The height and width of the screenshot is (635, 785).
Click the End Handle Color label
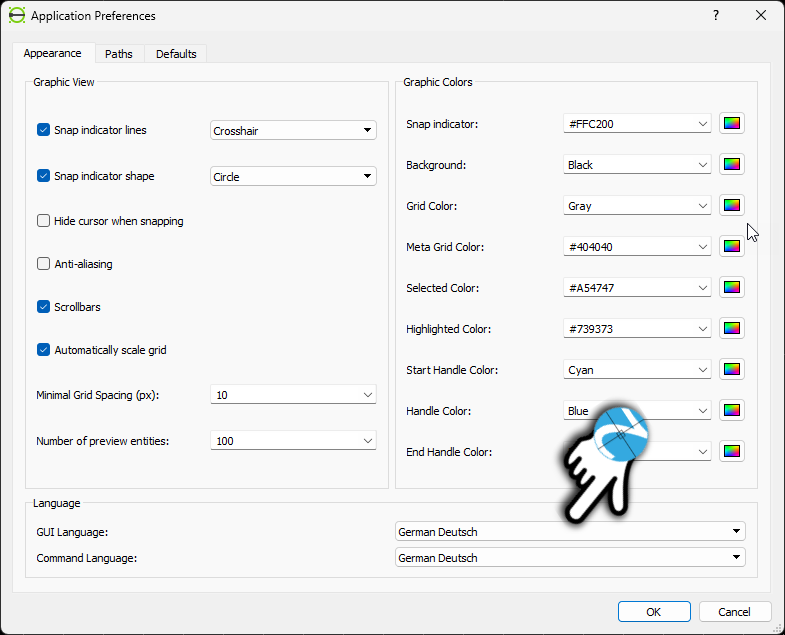coord(449,452)
